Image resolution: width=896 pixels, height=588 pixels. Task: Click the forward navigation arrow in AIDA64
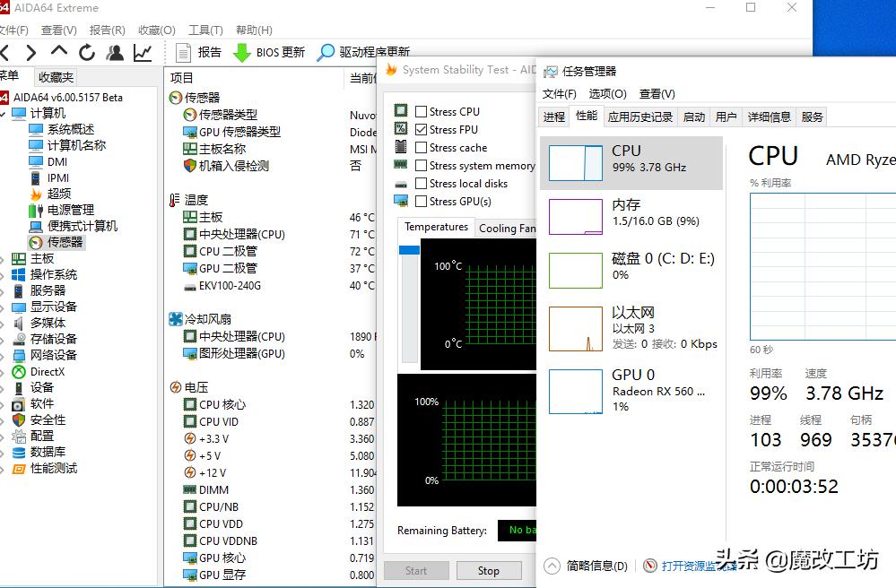[30, 53]
